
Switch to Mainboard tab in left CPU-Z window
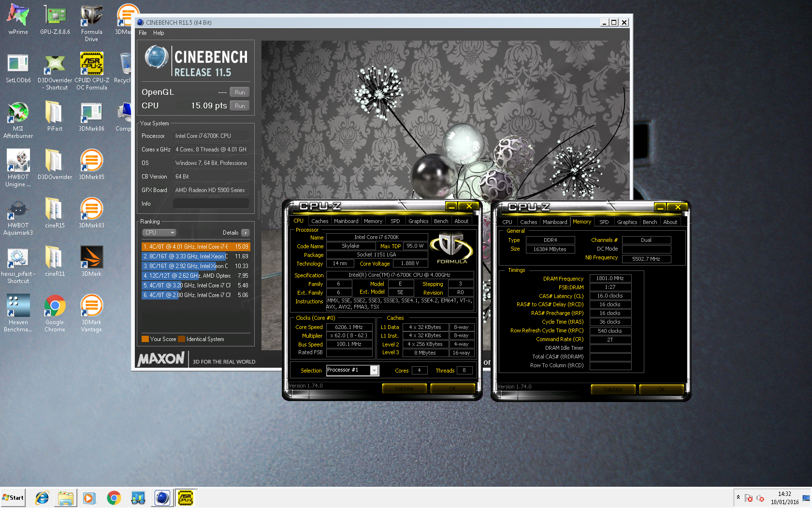click(x=346, y=221)
